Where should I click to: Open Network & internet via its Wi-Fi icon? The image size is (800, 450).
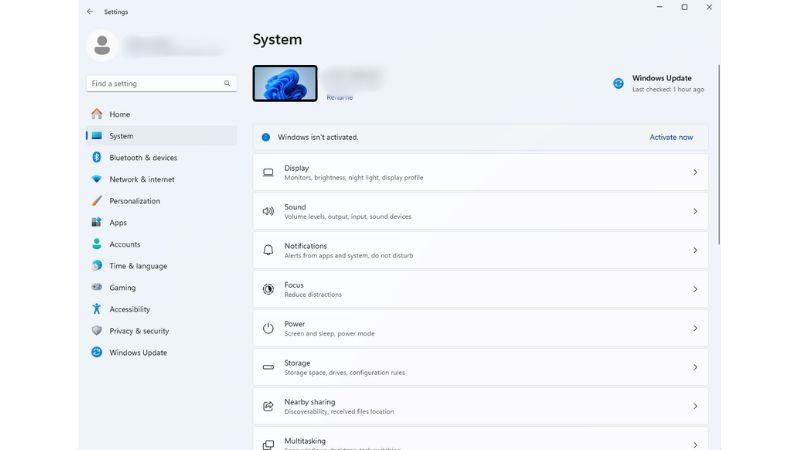[97, 179]
